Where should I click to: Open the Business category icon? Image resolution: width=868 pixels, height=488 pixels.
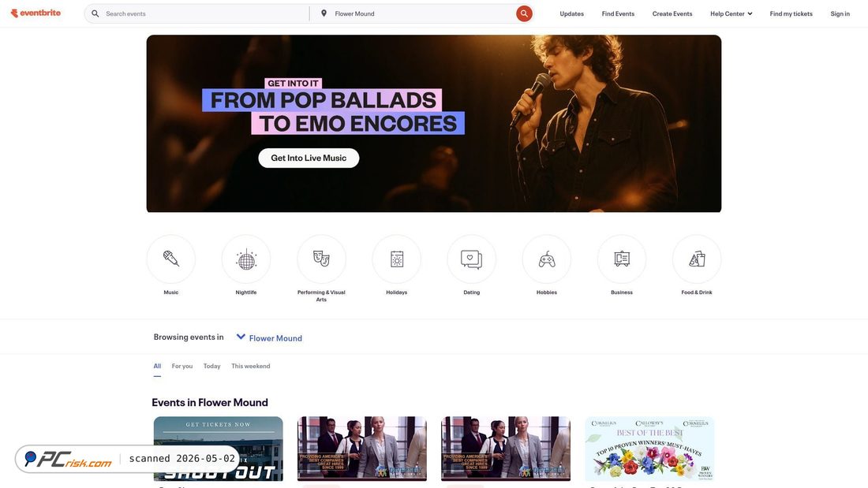click(x=622, y=259)
